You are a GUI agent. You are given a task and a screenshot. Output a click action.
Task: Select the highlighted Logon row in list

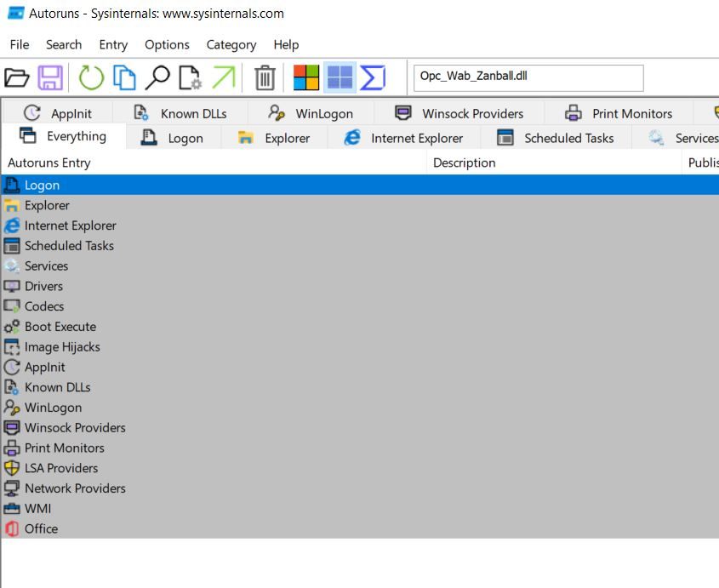point(360,185)
